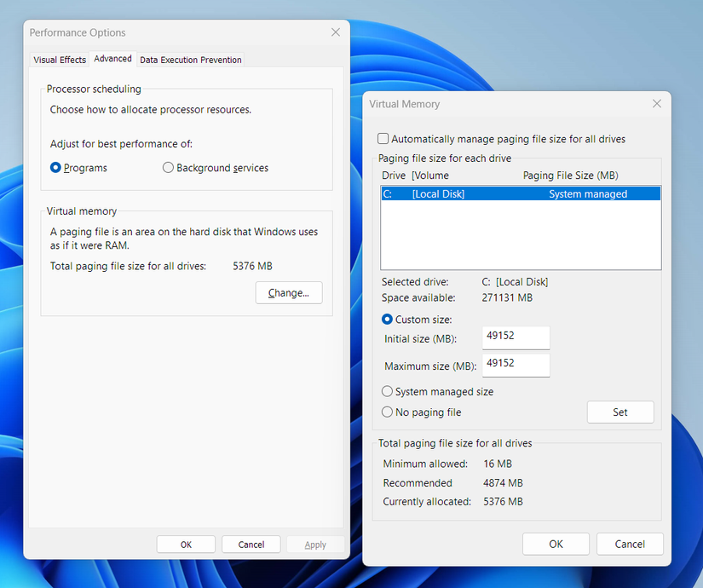Select the Custom size option
The width and height of the screenshot is (703, 588).
click(388, 320)
